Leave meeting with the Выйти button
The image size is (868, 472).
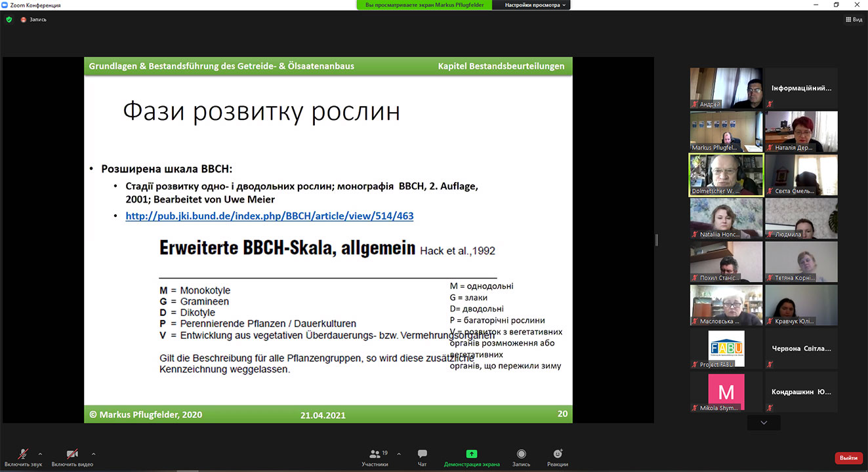coord(848,458)
